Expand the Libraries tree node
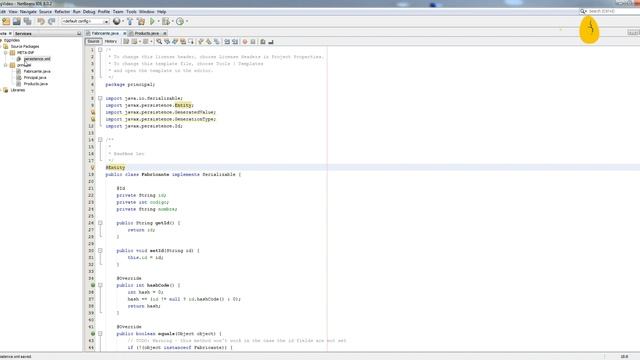This screenshot has width=640, height=360. (x=1, y=90)
